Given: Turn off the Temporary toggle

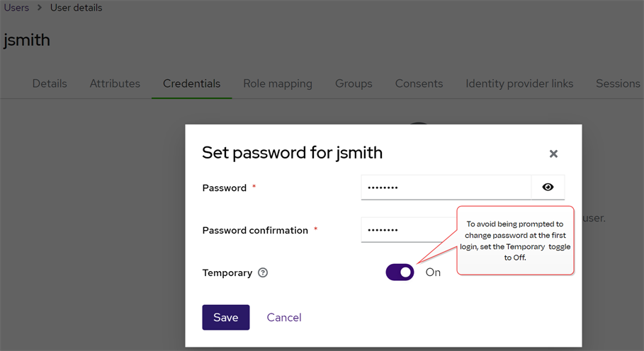Looking at the screenshot, I should (x=400, y=272).
